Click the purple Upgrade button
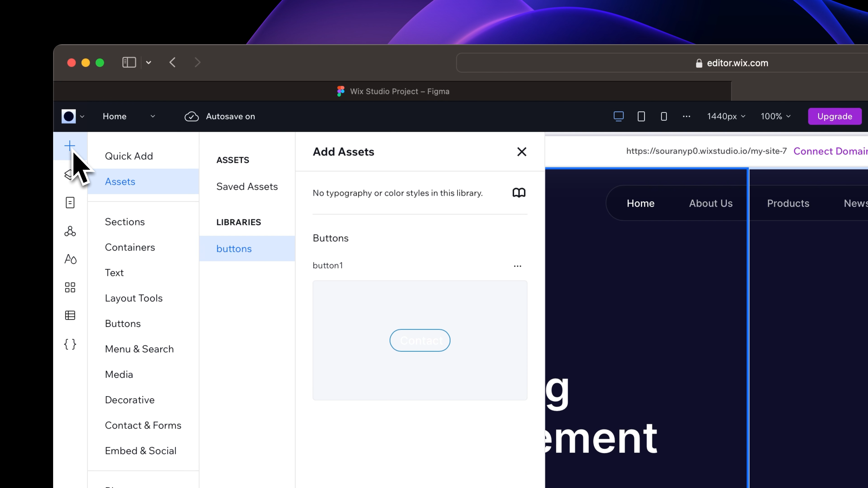Viewport: 868px width, 488px height. coord(835,117)
